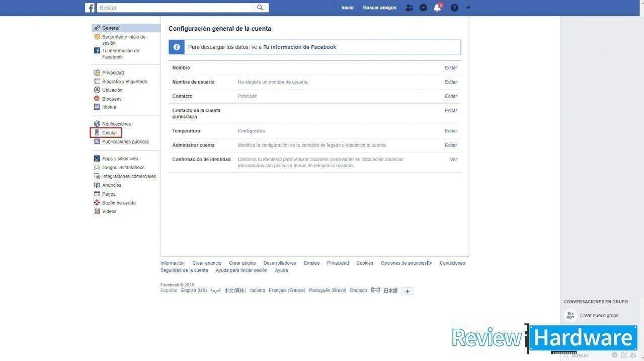Image resolution: width=644 pixels, height=361 pixels.
Task: Click the Facebook logo in the top bar
Action: (90, 8)
